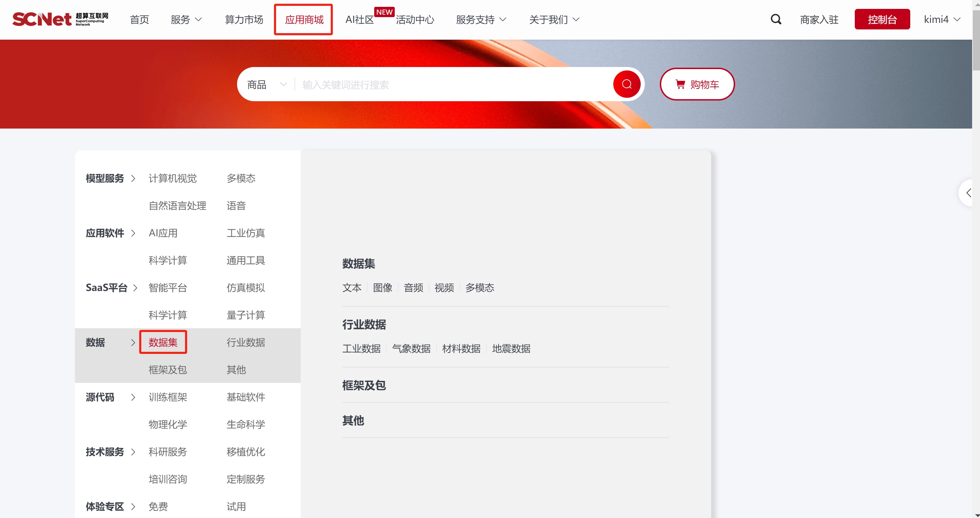The width and height of the screenshot is (980, 518).
Task: Click in the keyword search input field
Action: [x=453, y=84]
